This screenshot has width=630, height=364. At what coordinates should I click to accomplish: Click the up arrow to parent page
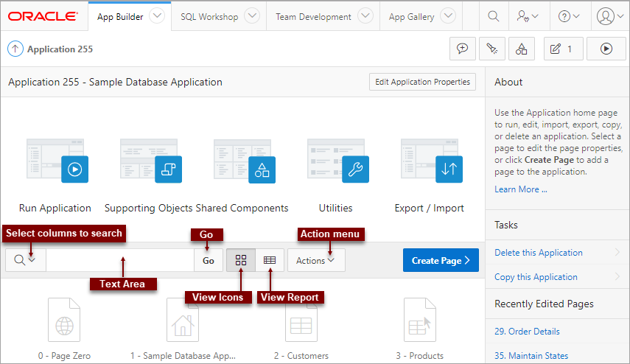15,49
